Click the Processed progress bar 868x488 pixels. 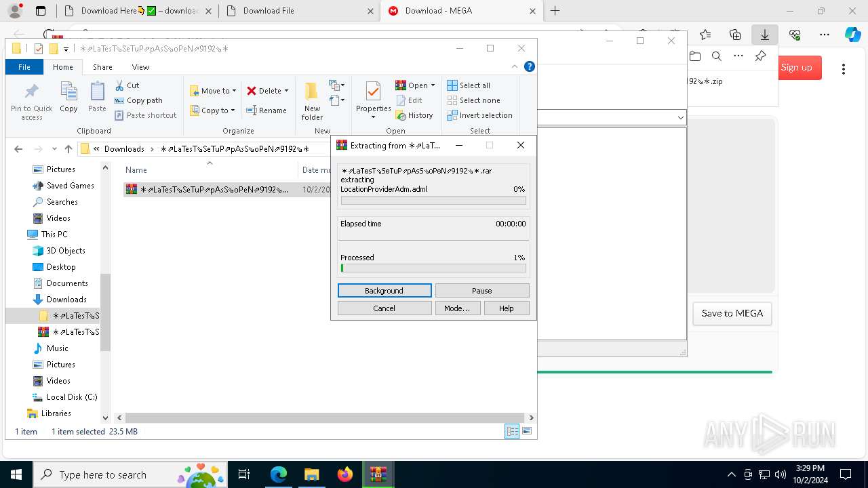click(433, 268)
